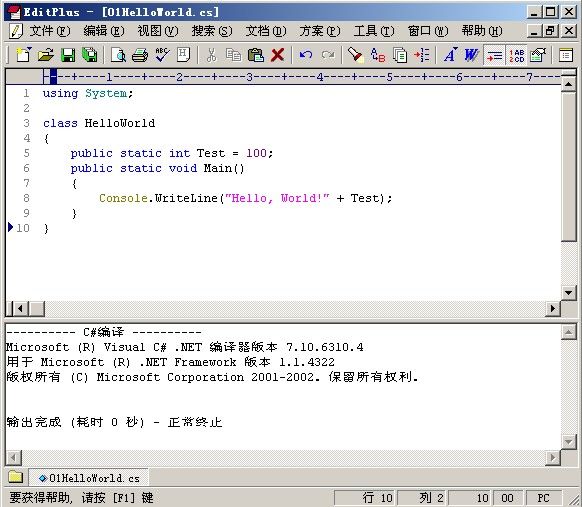Delete with the red X icon

(x=277, y=55)
